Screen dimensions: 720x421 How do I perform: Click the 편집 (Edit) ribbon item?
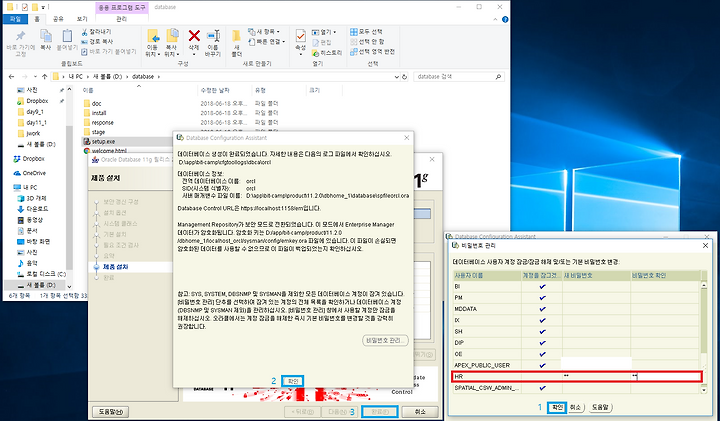click(322, 42)
